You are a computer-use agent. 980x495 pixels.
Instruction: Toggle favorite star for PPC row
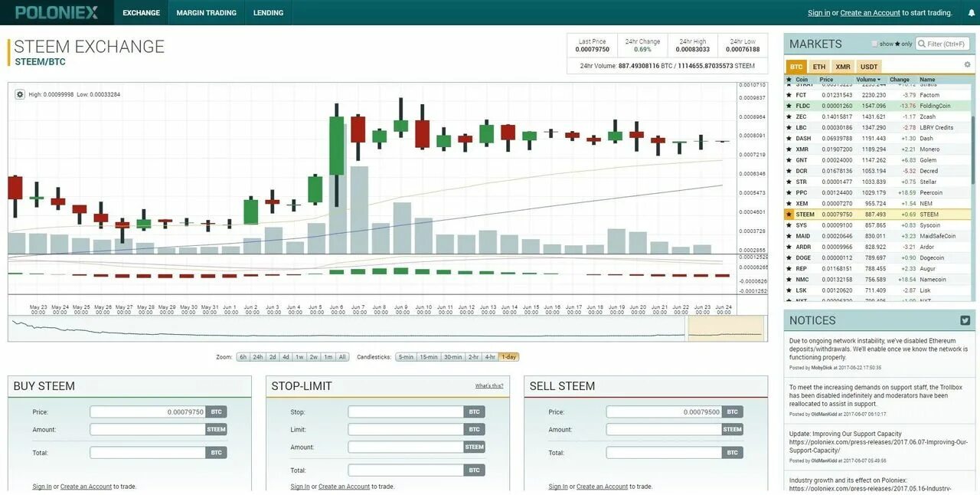click(x=789, y=192)
